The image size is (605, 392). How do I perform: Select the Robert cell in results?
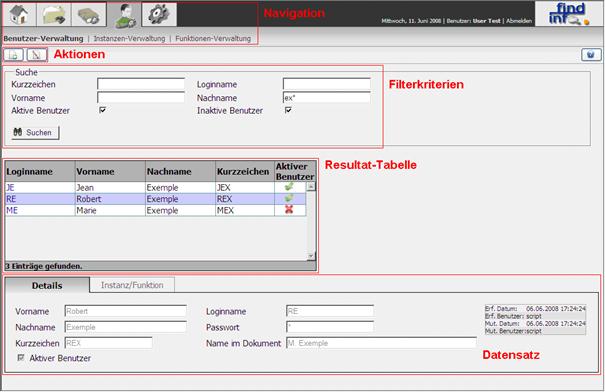(110, 199)
